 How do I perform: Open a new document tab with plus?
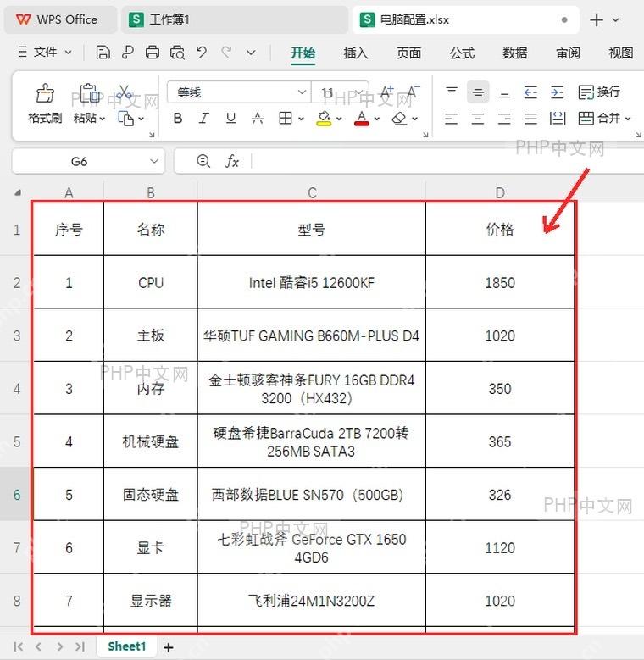(x=597, y=19)
